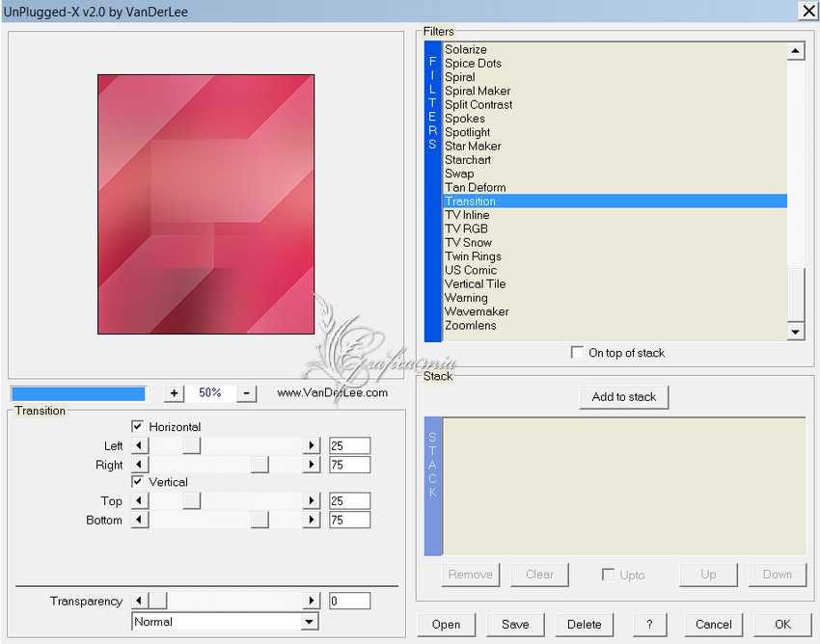Click the Bottom slider thumb
The width and height of the screenshot is (820, 644).
260,520
